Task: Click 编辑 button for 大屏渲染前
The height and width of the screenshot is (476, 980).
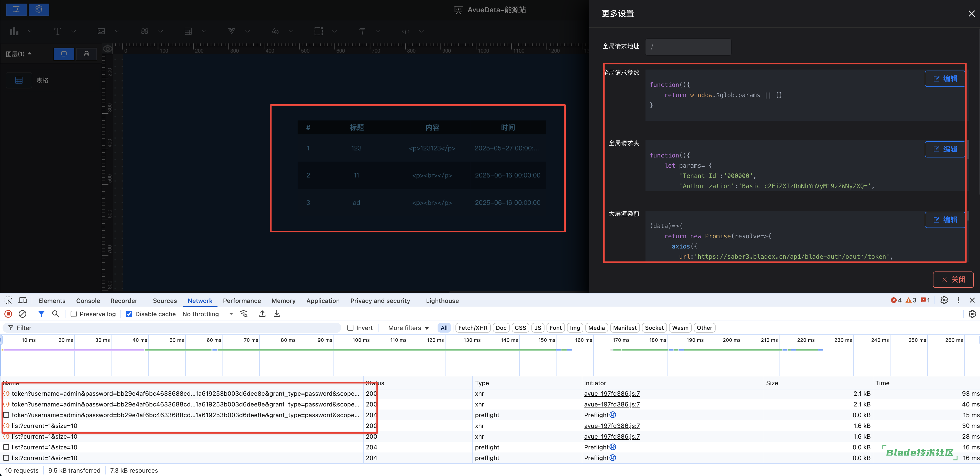Action: point(945,220)
